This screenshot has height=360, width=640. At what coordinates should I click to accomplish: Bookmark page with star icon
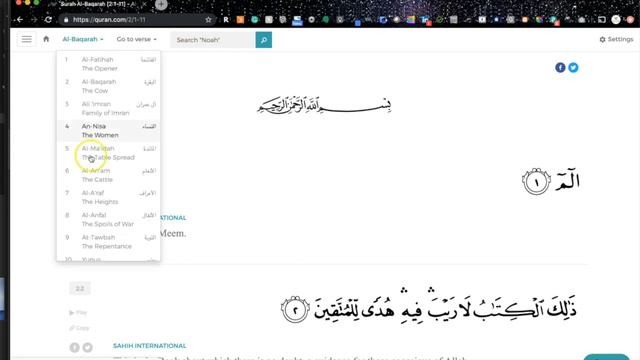pos(208,19)
